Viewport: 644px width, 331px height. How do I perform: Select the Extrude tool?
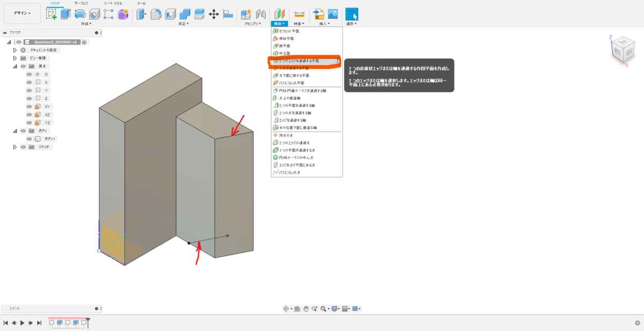(x=65, y=15)
